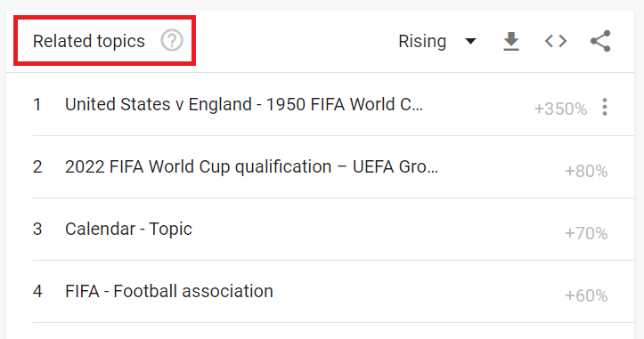Select rank number 2 in list
This screenshot has height=339, width=644.
click(x=37, y=166)
